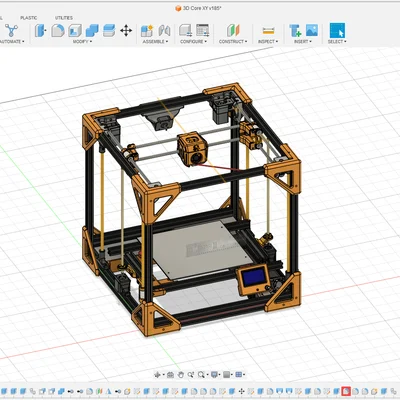This screenshot has width=400, height=400.
Task: Expand the SELECT dropdown menu
Action: click(x=337, y=42)
